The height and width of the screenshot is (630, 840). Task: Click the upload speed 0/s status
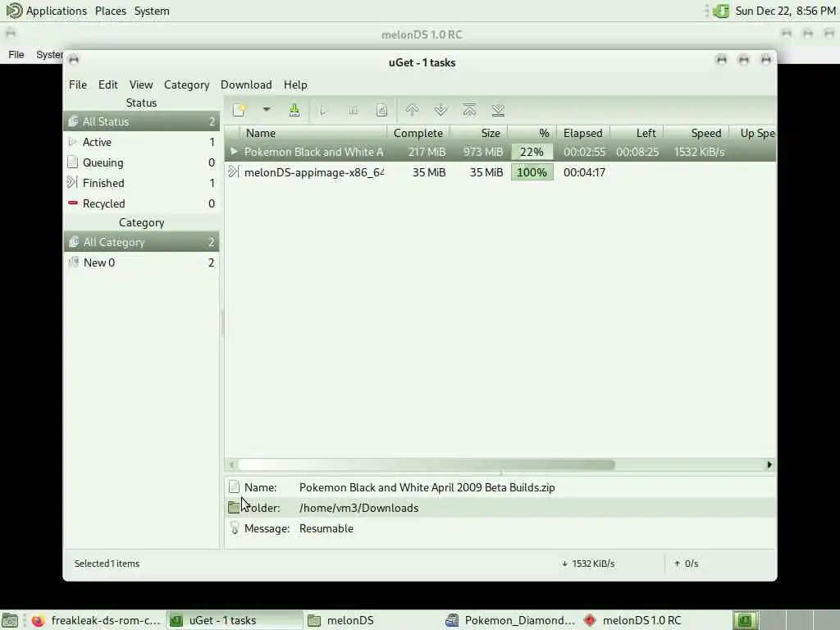(687, 564)
